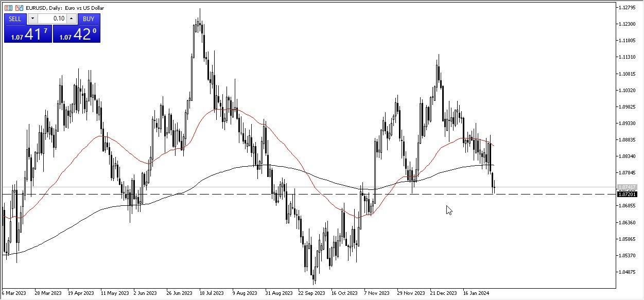Select the 0.10 volume input field
Viewport: 644px width, 300px height.
pos(58,19)
